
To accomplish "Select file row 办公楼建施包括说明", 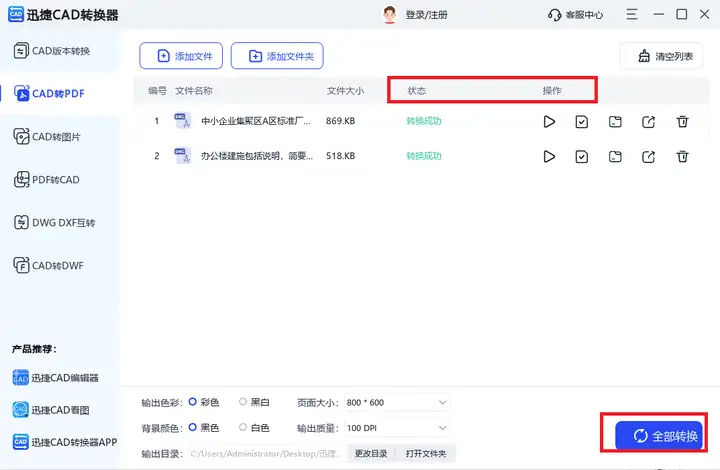I will click(x=422, y=156).
